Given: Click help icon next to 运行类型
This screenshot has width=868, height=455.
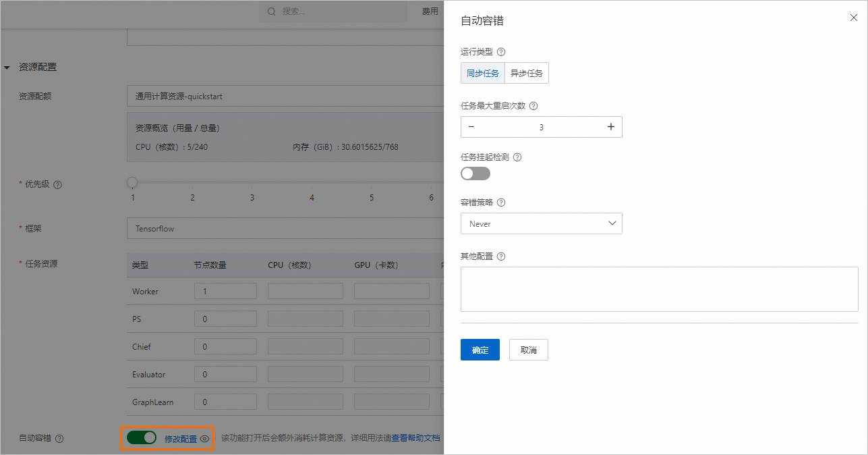Looking at the screenshot, I should click(x=501, y=52).
